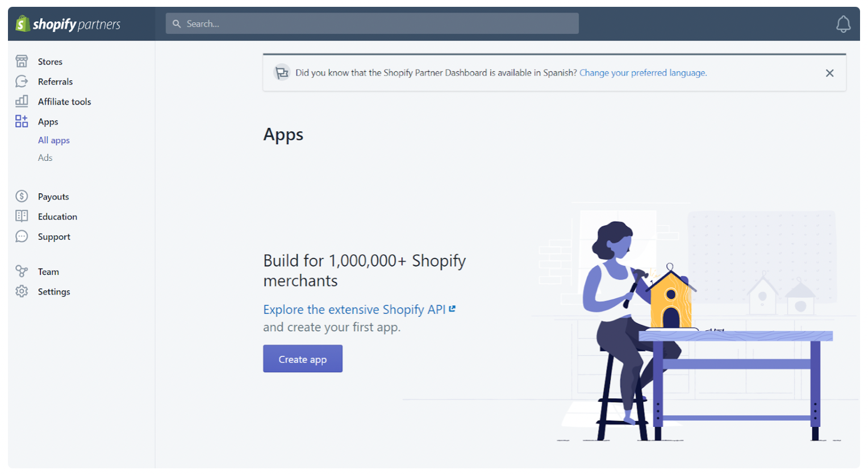868x474 pixels.
Task: Click the Create app button
Action: pyautogui.click(x=302, y=359)
